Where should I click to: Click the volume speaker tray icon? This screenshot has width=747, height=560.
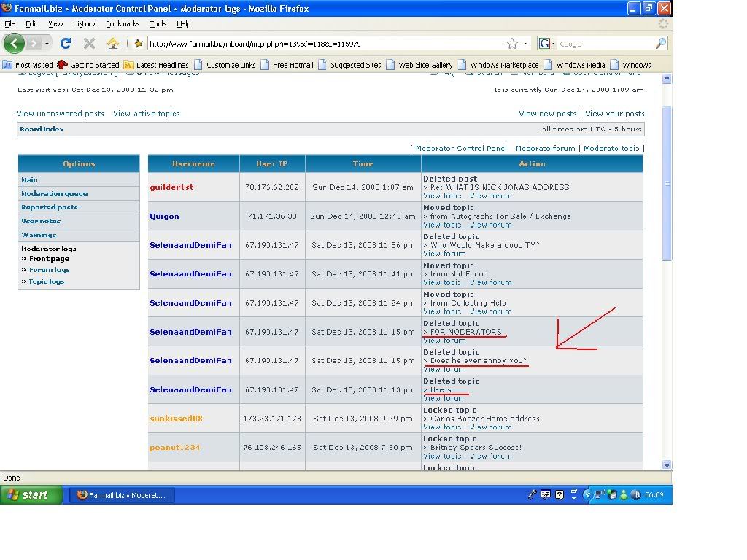[x=600, y=495]
